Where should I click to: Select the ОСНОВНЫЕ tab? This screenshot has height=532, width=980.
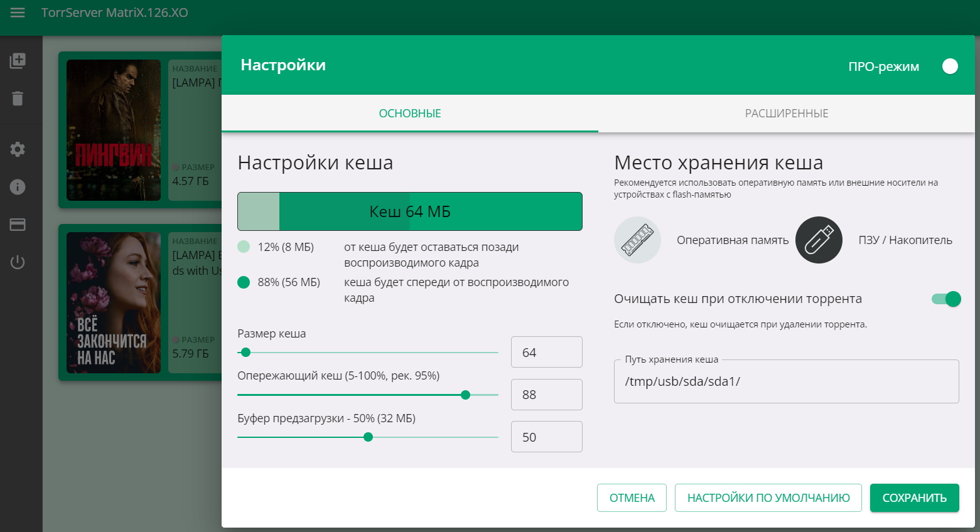click(x=409, y=114)
